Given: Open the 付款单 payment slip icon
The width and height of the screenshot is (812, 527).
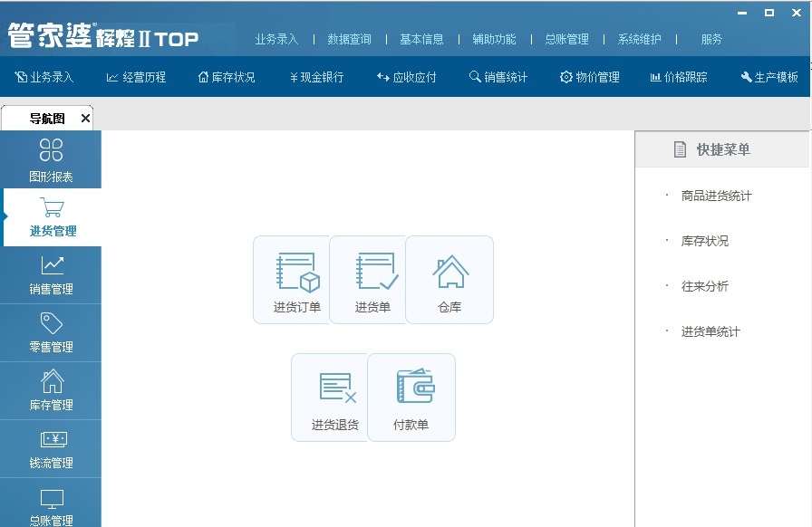Looking at the screenshot, I should click(x=411, y=397).
